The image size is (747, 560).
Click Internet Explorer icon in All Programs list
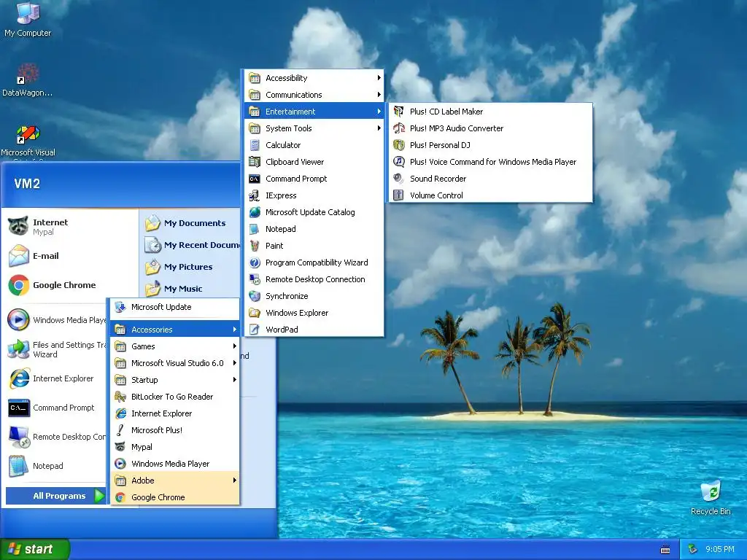point(120,413)
